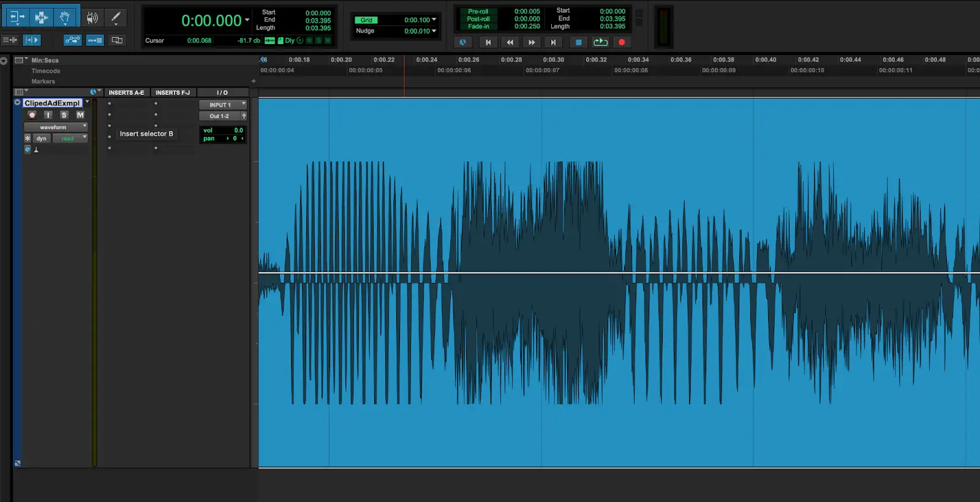
Task: Open the Grid value dropdown arrow
Action: pyautogui.click(x=434, y=20)
